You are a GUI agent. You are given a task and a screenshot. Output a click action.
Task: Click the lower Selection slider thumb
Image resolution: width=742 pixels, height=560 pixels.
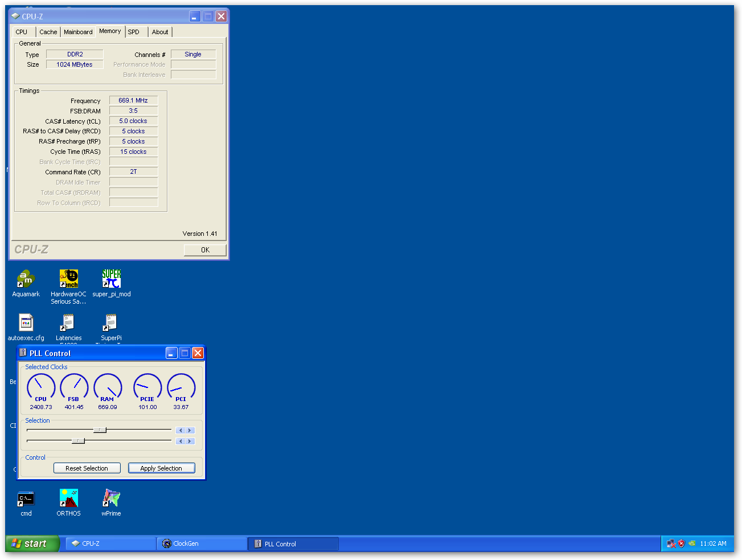click(78, 441)
